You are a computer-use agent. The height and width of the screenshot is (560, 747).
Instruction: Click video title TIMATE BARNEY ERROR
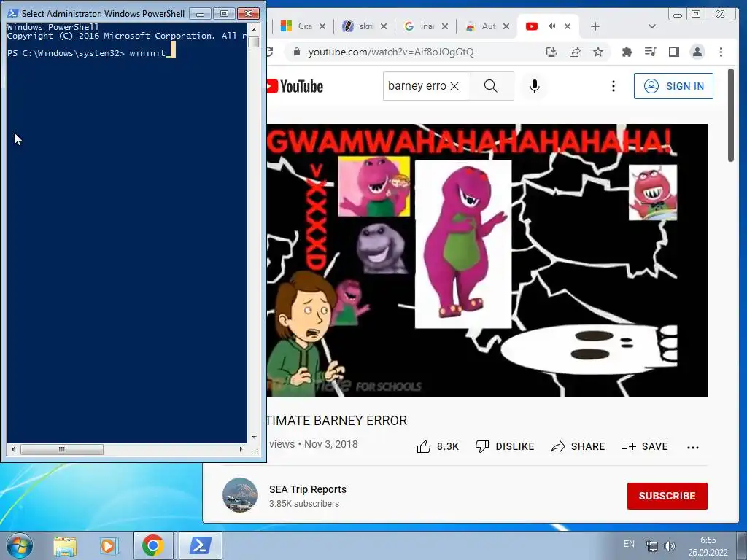coord(337,421)
